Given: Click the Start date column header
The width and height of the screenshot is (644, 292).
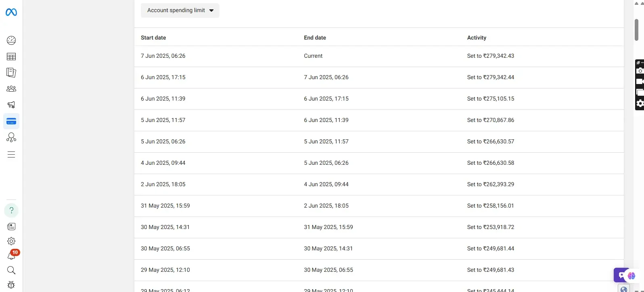Looking at the screenshot, I should pos(153,38).
